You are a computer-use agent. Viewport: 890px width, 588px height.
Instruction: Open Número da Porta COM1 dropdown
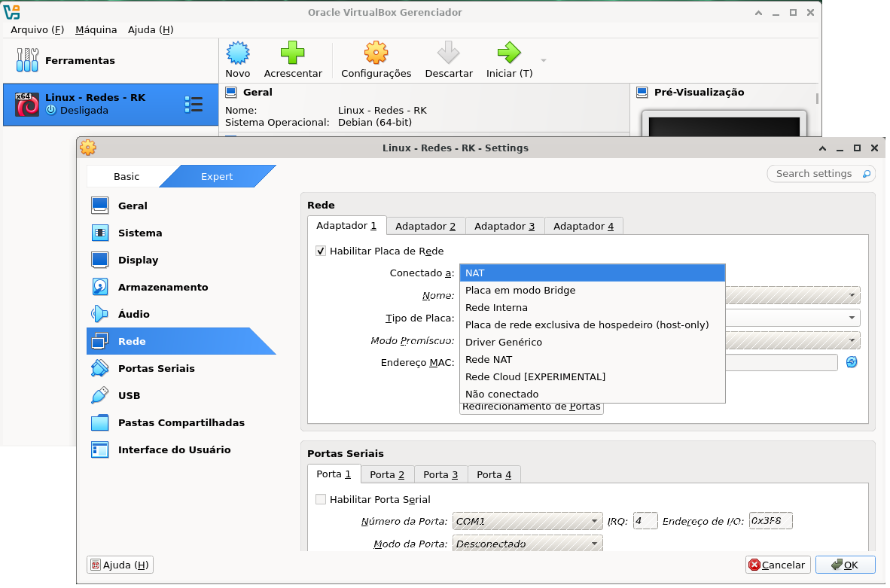(527, 521)
